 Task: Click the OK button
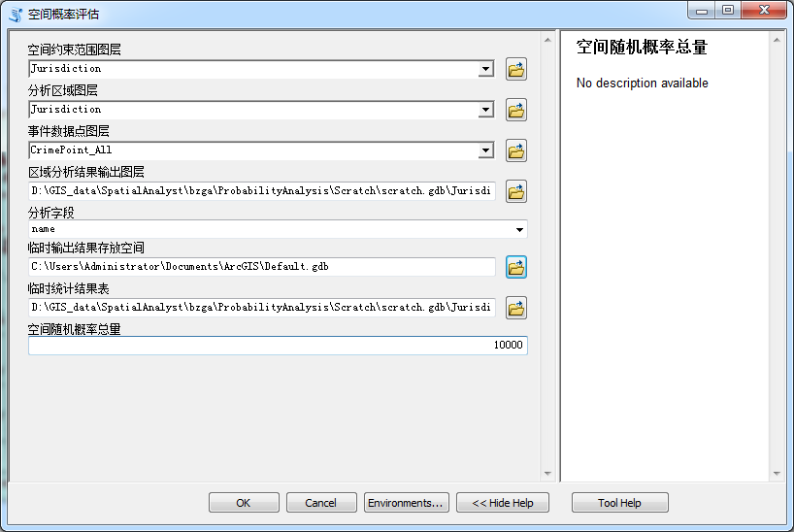244,503
